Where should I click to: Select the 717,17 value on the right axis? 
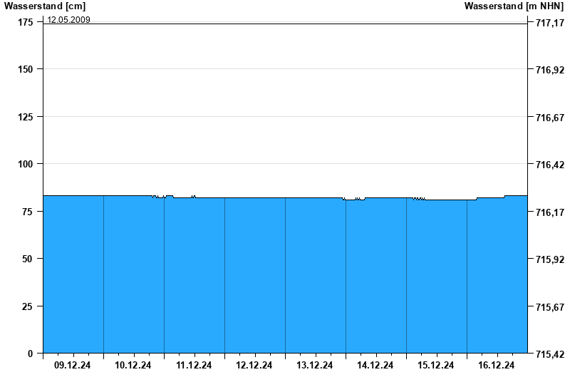[x=549, y=24]
